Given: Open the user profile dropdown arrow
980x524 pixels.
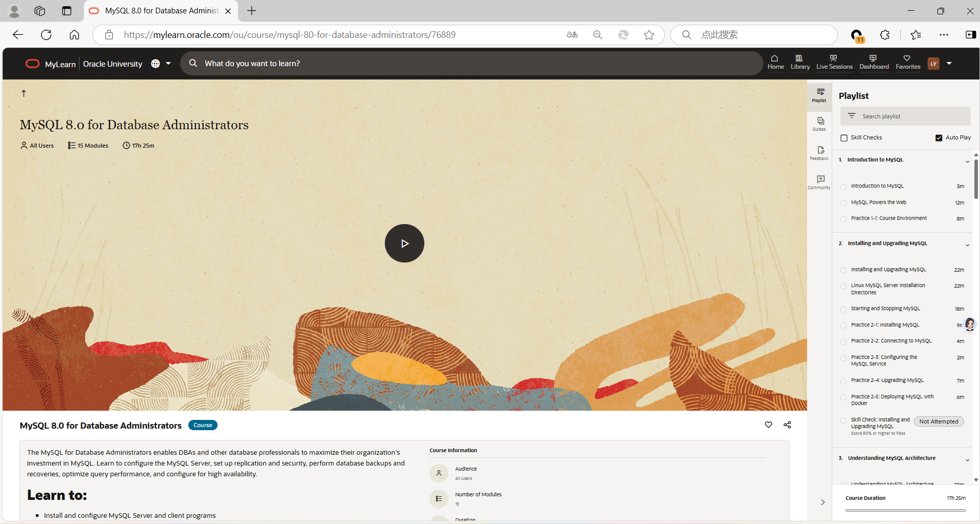Looking at the screenshot, I should point(949,64).
